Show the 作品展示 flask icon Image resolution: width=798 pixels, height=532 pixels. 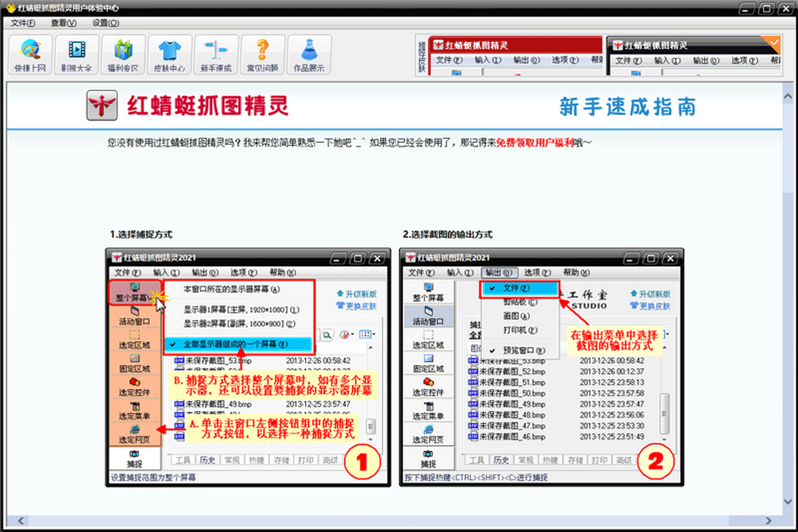pos(309,55)
